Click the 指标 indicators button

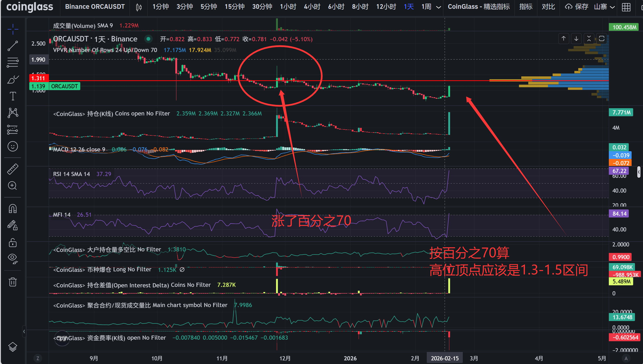pos(525,7)
